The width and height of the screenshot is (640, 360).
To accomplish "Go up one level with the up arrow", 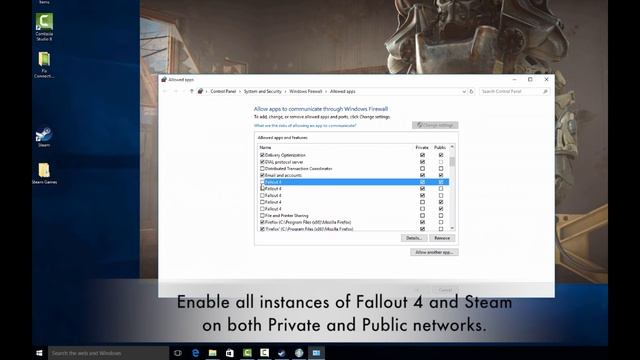I will [x=191, y=91].
